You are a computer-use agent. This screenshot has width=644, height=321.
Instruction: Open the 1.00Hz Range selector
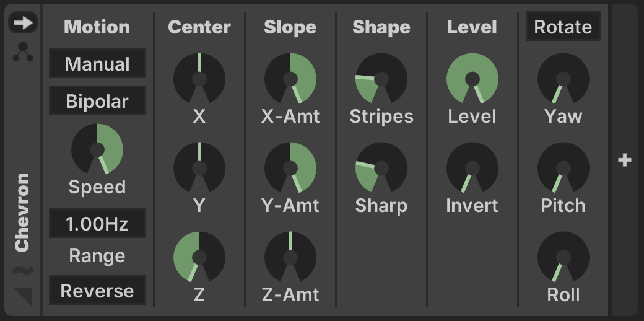(97, 223)
